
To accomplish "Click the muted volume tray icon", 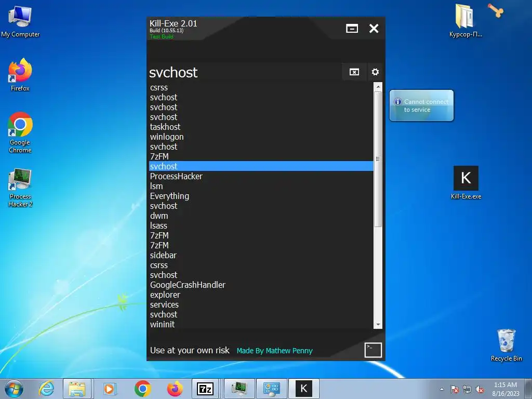I will pos(480,389).
